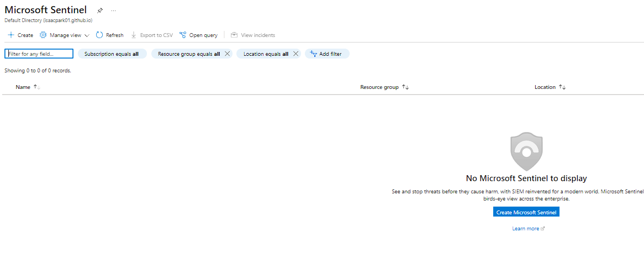Open the ellipsis more options menu

coord(113,10)
